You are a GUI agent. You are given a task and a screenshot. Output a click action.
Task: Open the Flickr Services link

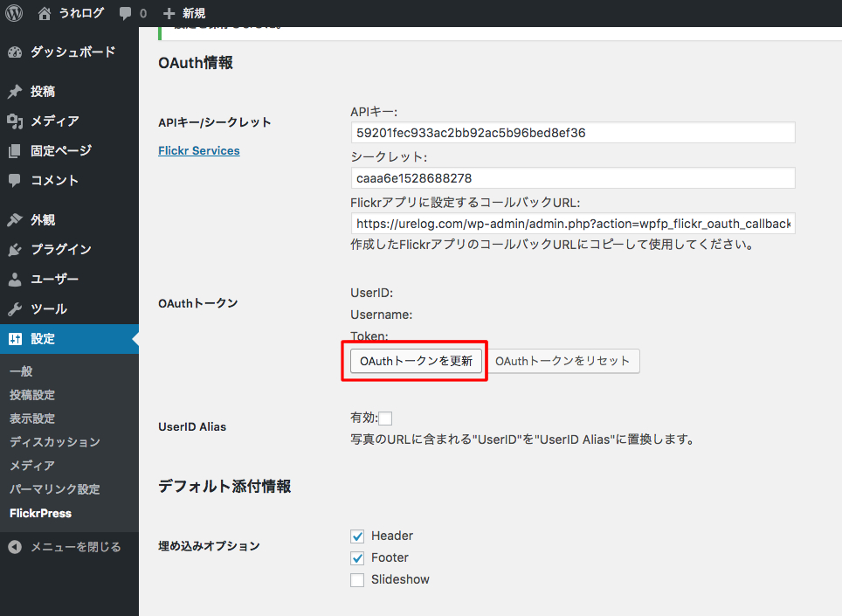199,151
